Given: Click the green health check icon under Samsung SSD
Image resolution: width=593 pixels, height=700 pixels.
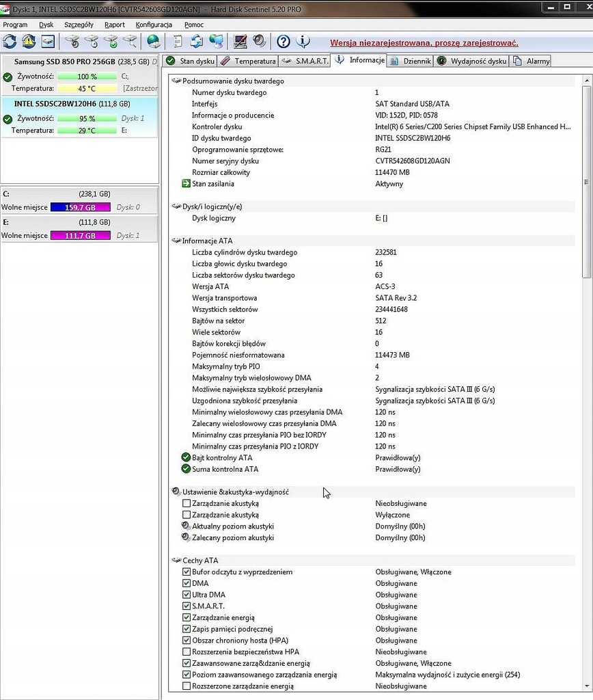Looking at the screenshot, I should pyautogui.click(x=7, y=77).
